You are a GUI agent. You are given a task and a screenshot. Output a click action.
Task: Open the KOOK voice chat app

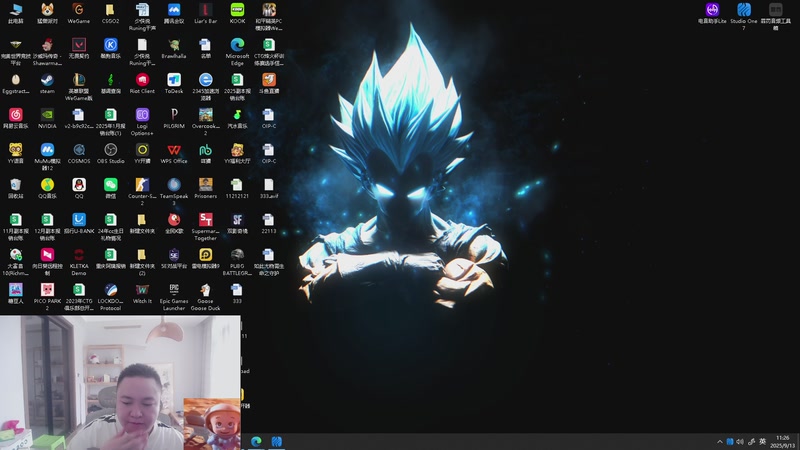coord(237,13)
